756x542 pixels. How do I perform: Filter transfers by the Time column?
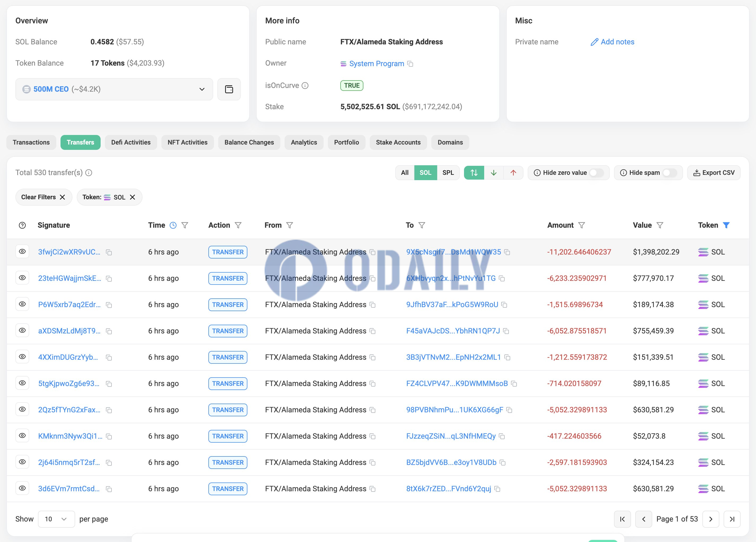(185, 226)
